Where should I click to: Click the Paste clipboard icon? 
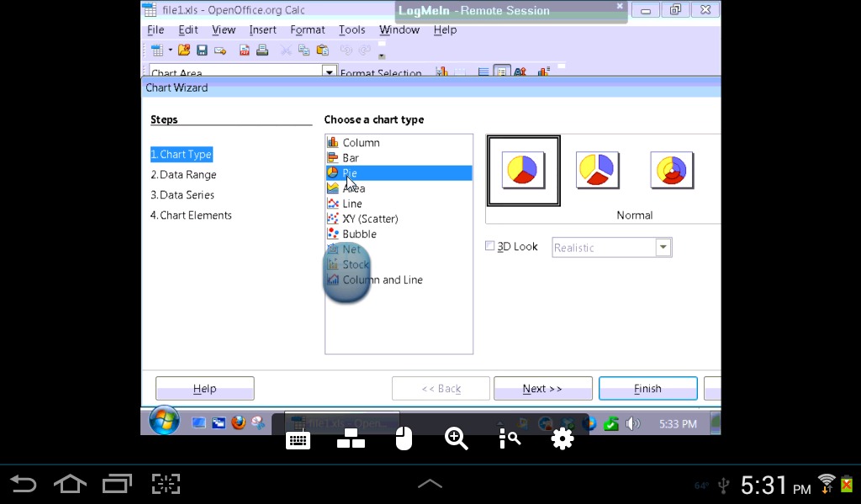coord(323,50)
